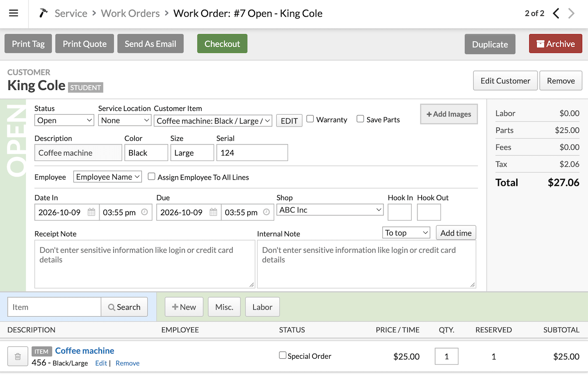Click the Date In date field

pos(67,212)
